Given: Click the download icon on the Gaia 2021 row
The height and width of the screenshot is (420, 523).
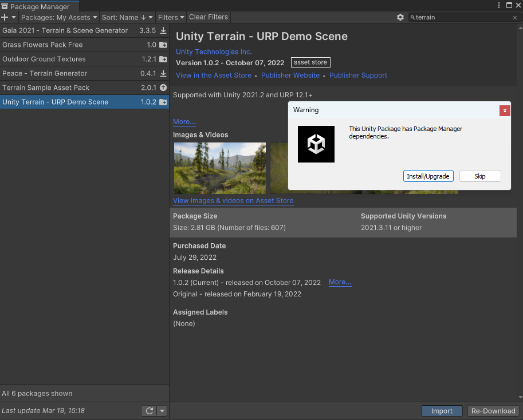Looking at the screenshot, I should (163, 30).
